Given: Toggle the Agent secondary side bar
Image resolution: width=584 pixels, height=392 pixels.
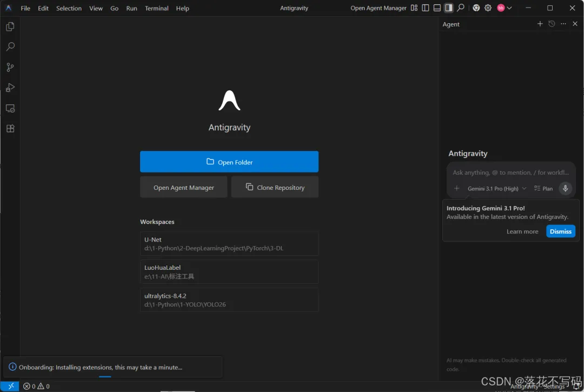Looking at the screenshot, I should pyautogui.click(x=448, y=8).
